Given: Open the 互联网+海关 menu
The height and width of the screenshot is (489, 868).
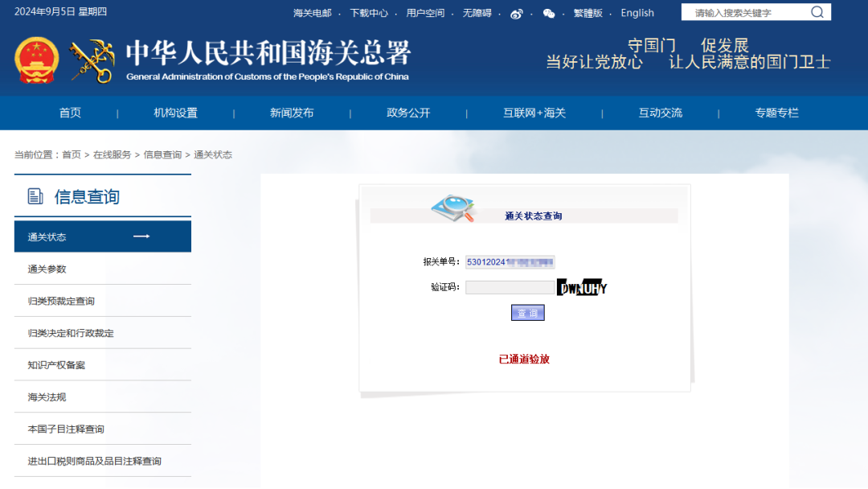Looking at the screenshot, I should coord(534,113).
